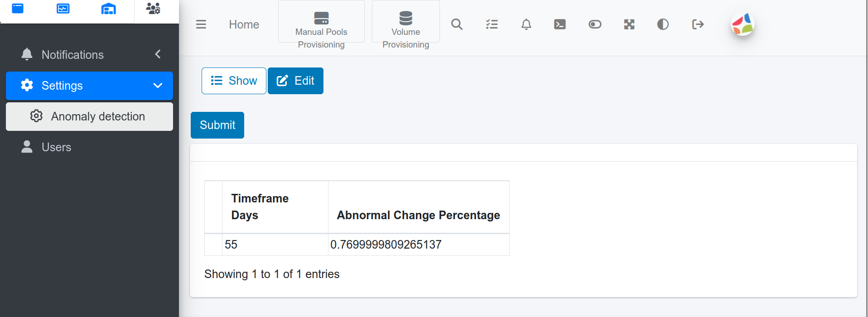Screen dimensions: 868x317
Task: Go to Manual Pools Provisioning
Action: pyautogui.click(x=321, y=31)
